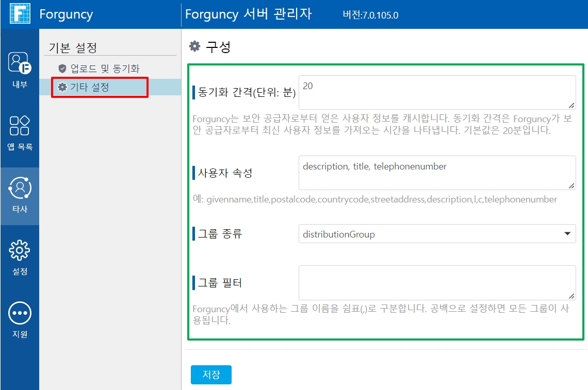Click the 사용자 속성 textarea resize handle
Screen dimensions: 588x390
click(571, 185)
